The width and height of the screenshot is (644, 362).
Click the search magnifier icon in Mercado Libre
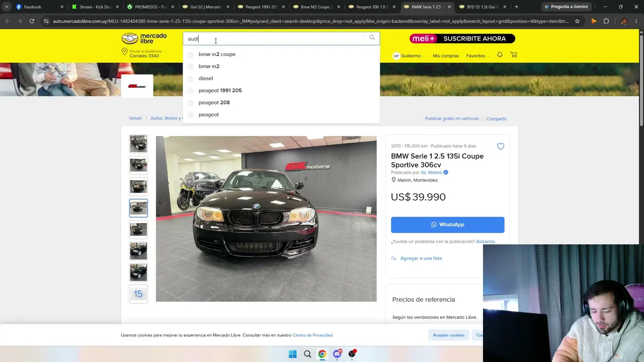click(372, 38)
